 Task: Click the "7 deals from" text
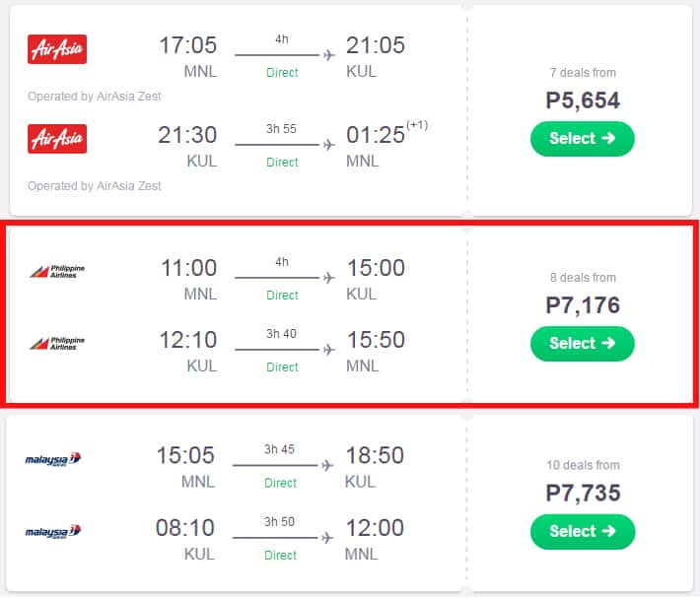(582, 73)
